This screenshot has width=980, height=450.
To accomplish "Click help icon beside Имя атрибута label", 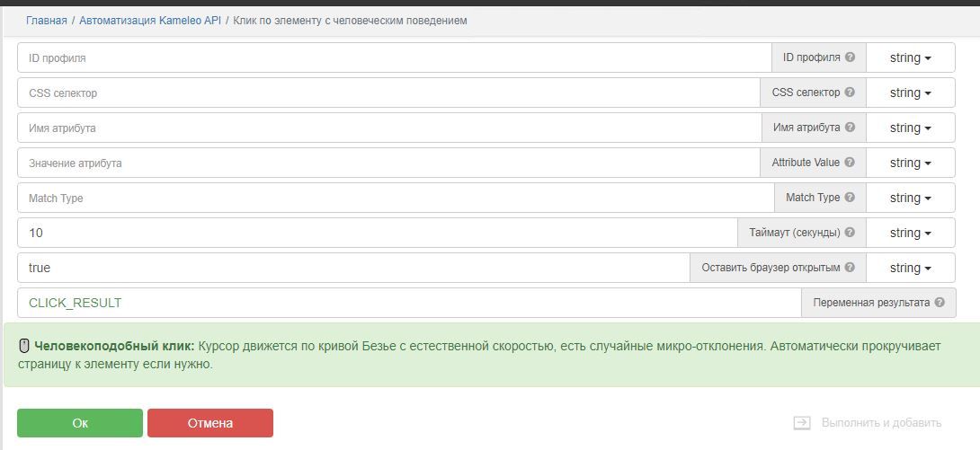I will pos(850,128).
